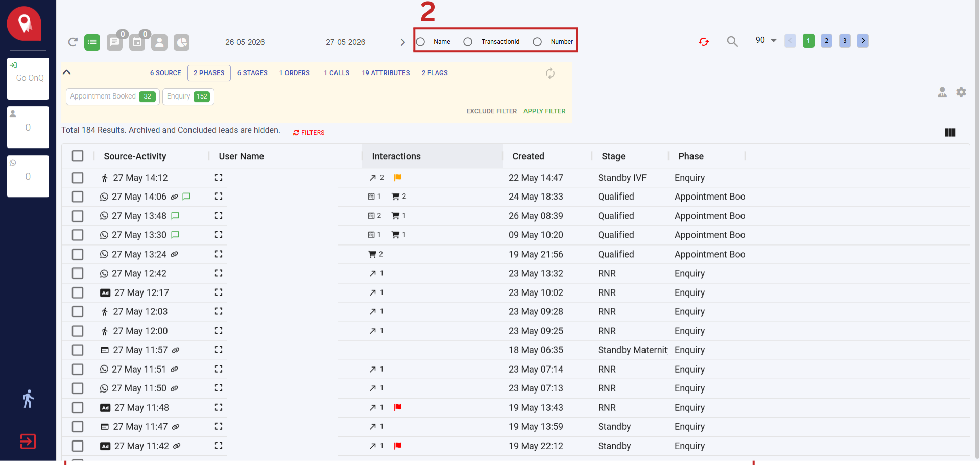Select the TransactionId radio button
The height and width of the screenshot is (465, 980).
tap(468, 42)
